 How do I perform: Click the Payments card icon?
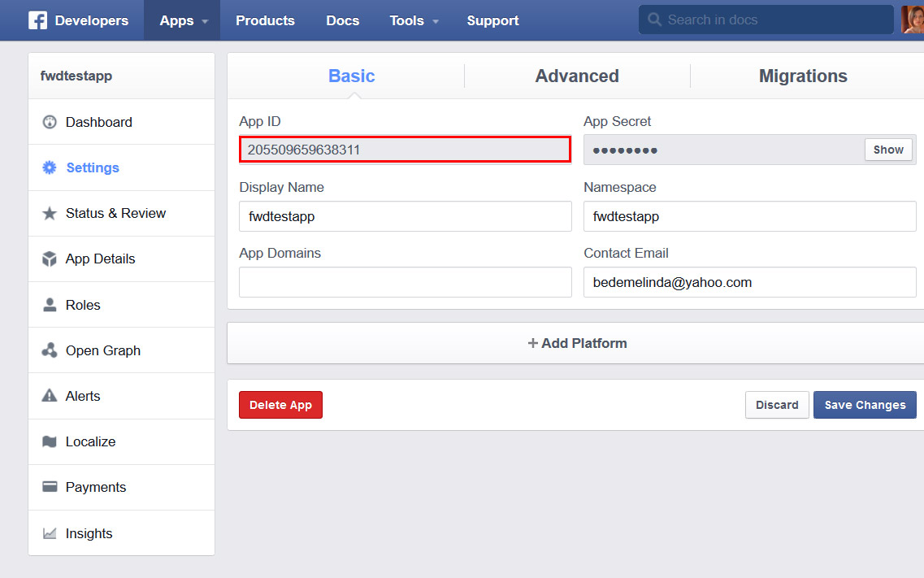[x=50, y=487]
